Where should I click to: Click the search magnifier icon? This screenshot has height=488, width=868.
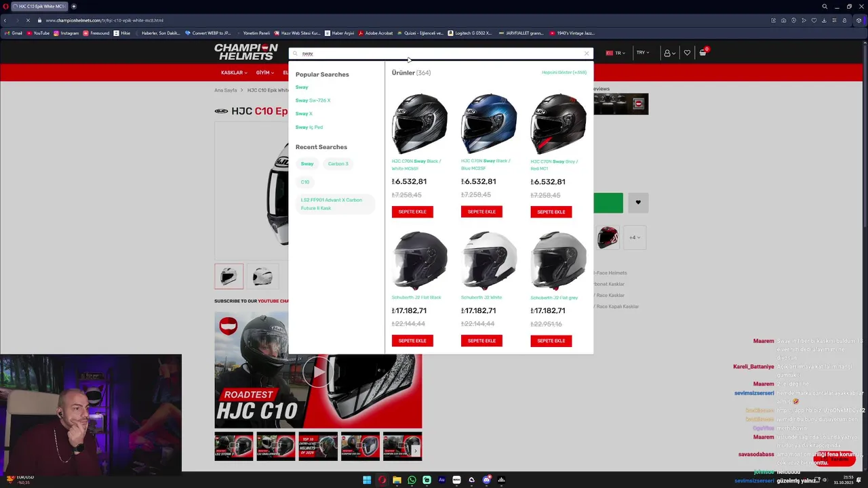click(x=295, y=54)
